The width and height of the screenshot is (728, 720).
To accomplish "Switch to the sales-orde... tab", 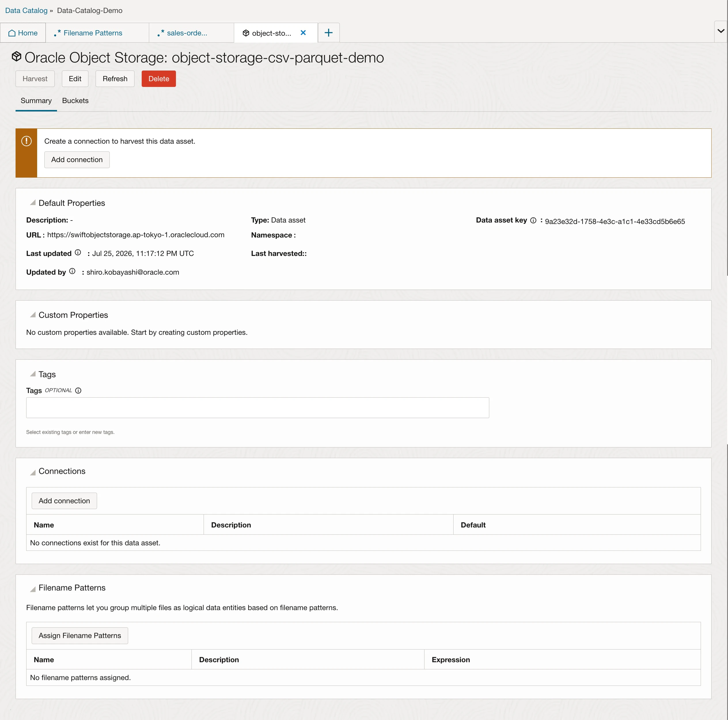I will pos(192,33).
